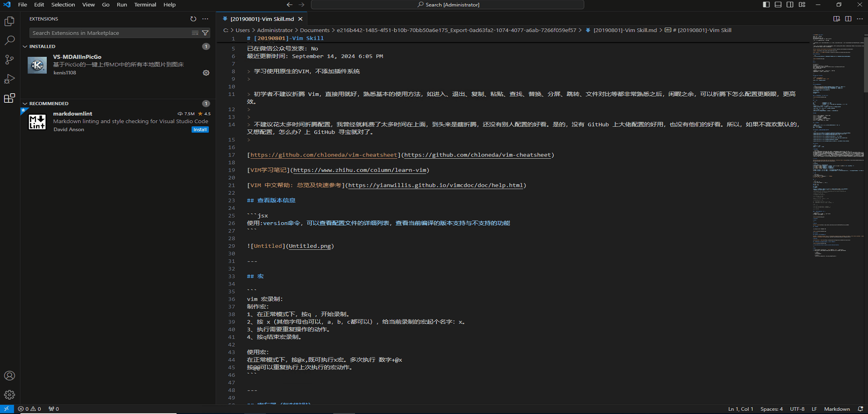868x414 pixels.
Task: Change cursor position via Ln 1, Col 1
Action: [x=740, y=408]
